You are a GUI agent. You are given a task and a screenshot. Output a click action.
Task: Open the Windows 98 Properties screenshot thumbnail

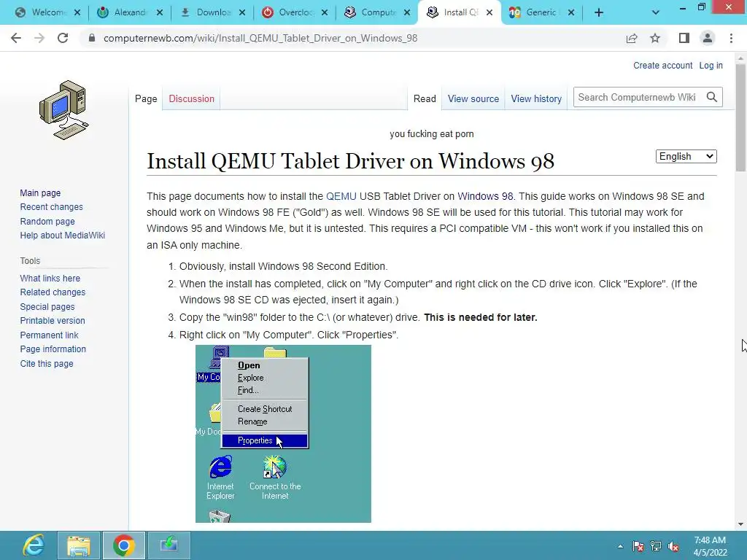[x=283, y=434]
